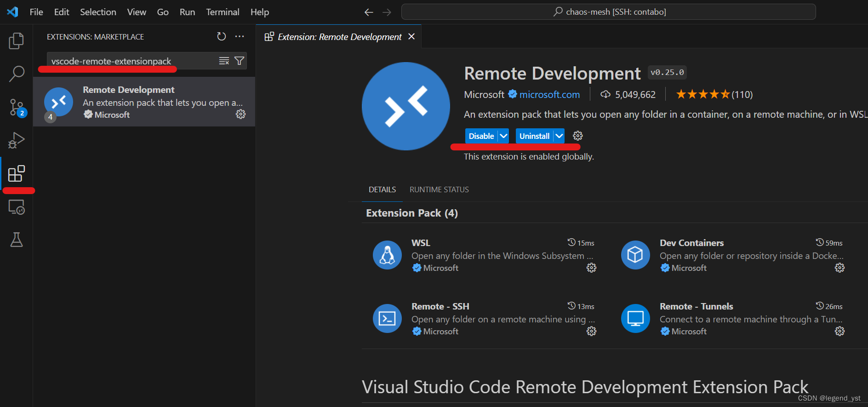Click 'This extension is enabled globally.' text

click(x=529, y=157)
